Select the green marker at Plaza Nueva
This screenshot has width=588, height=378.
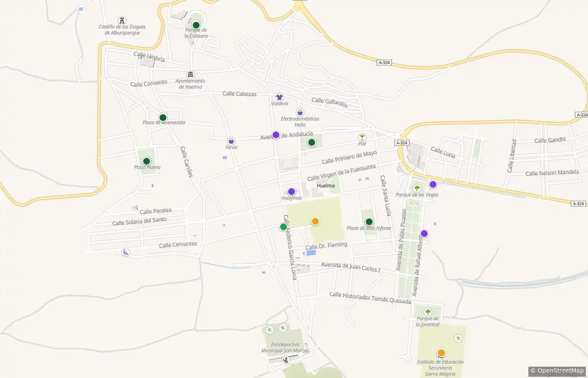[x=147, y=161]
